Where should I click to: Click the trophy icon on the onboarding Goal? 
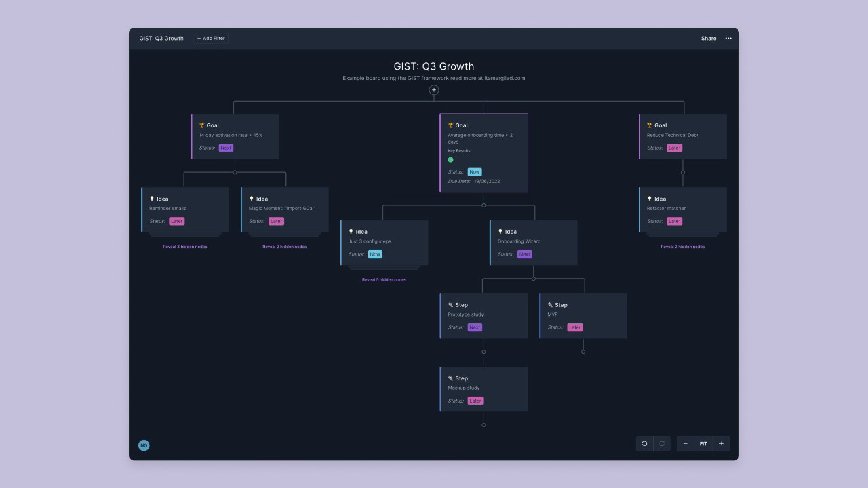tap(450, 125)
